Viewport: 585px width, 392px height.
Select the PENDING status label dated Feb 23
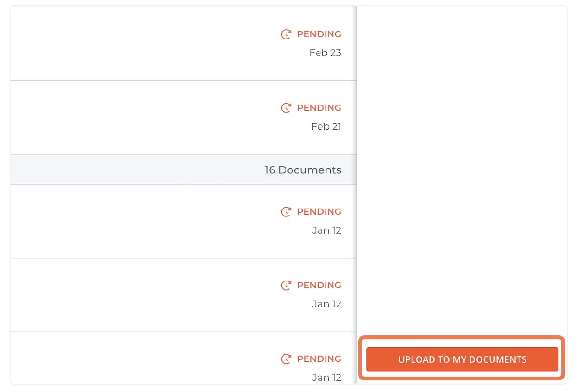coord(319,34)
